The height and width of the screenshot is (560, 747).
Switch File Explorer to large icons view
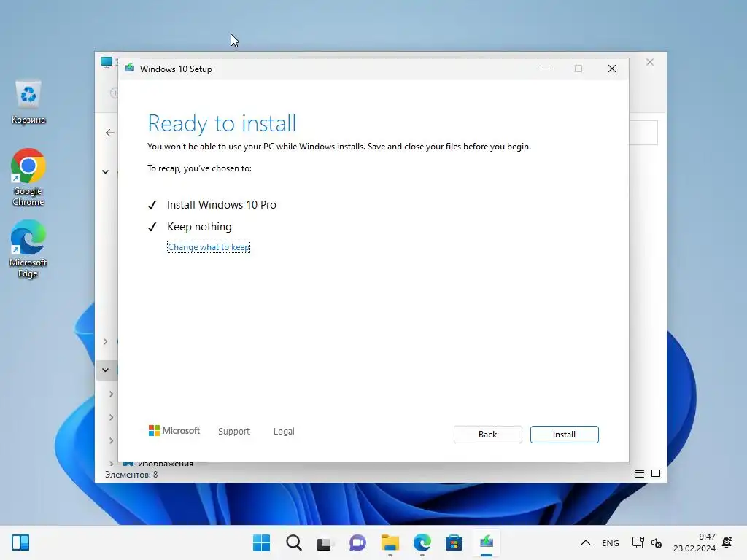pyautogui.click(x=656, y=474)
